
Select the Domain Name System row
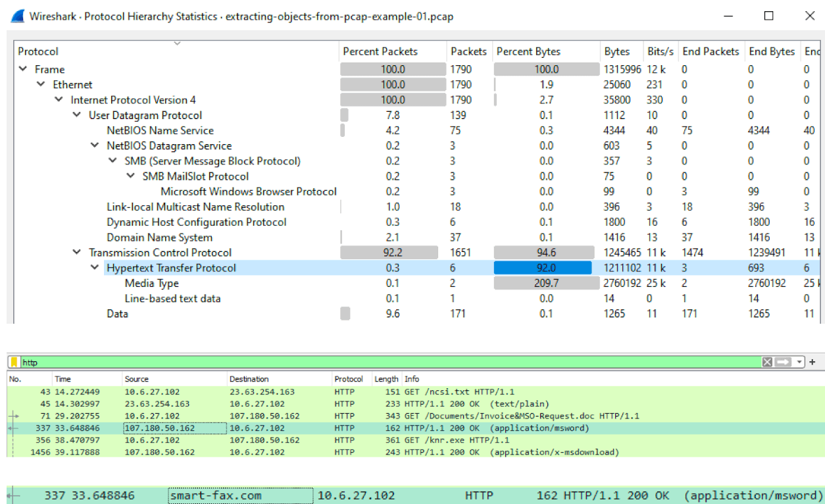(x=159, y=238)
